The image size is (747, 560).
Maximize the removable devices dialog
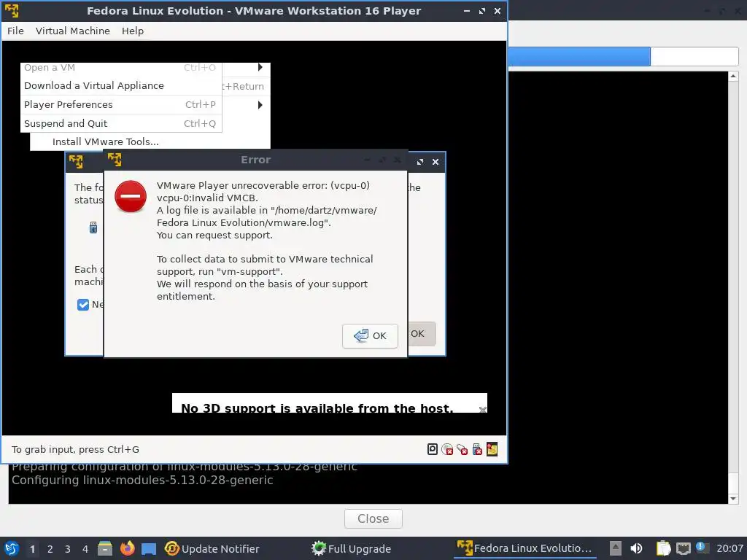point(420,162)
